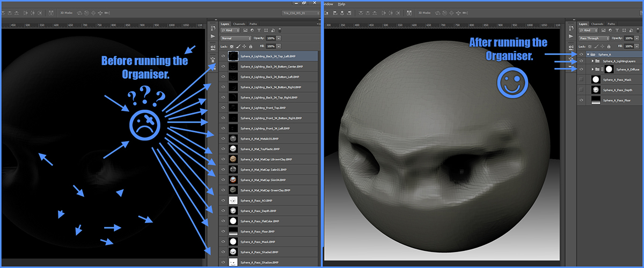Viewport: 644px width, 268px height.
Task: Collapse the Sphere_A group folder
Action: coord(588,55)
